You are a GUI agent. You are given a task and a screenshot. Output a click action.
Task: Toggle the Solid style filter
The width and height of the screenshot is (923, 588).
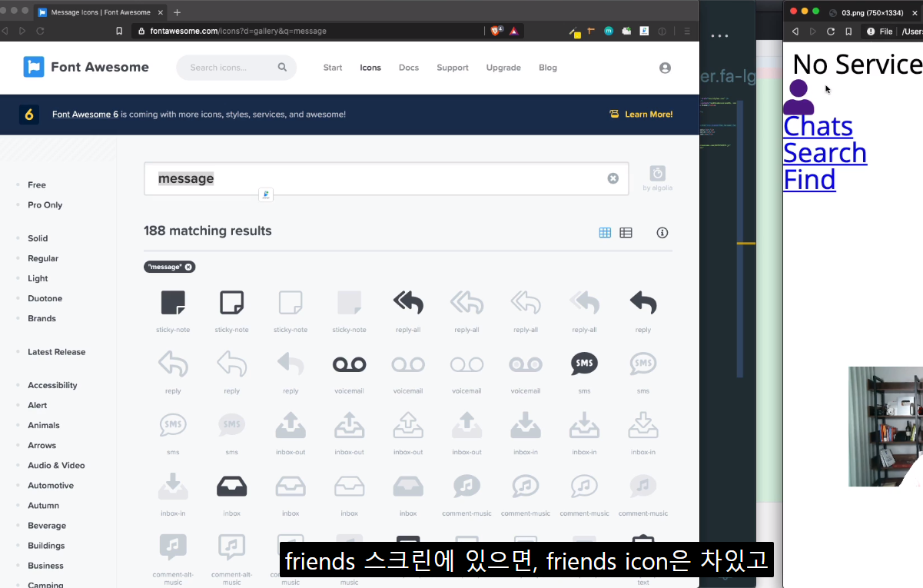click(38, 238)
